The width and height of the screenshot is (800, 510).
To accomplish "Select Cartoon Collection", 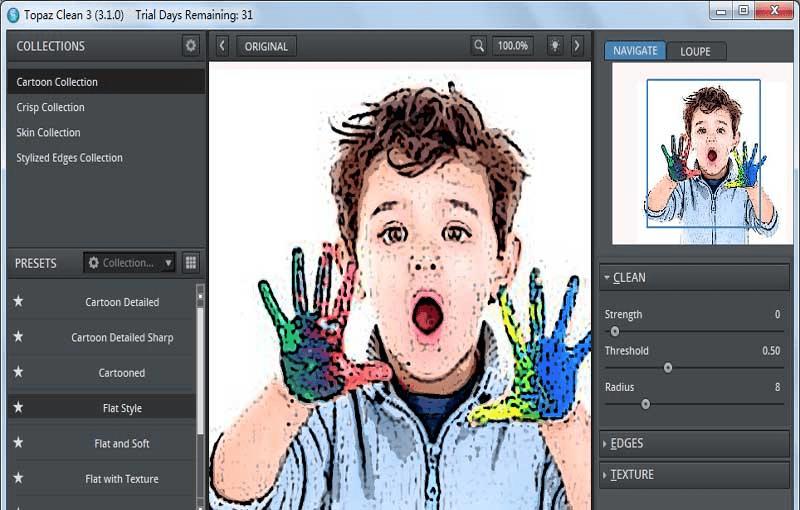I will (x=106, y=82).
